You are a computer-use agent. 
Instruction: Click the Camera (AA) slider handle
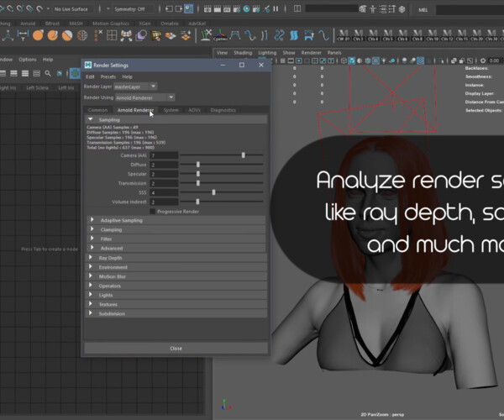[244, 155]
